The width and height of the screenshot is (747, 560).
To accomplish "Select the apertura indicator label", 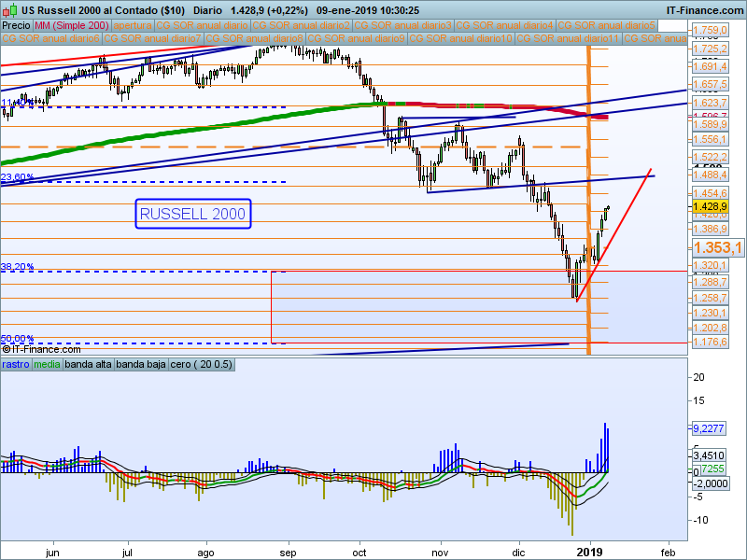I will coord(133,25).
